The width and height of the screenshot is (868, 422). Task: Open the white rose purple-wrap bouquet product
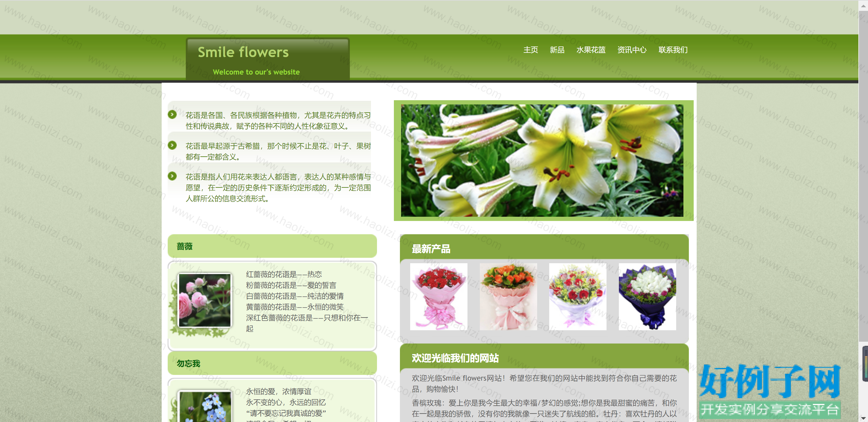click(x=647, y=296)
